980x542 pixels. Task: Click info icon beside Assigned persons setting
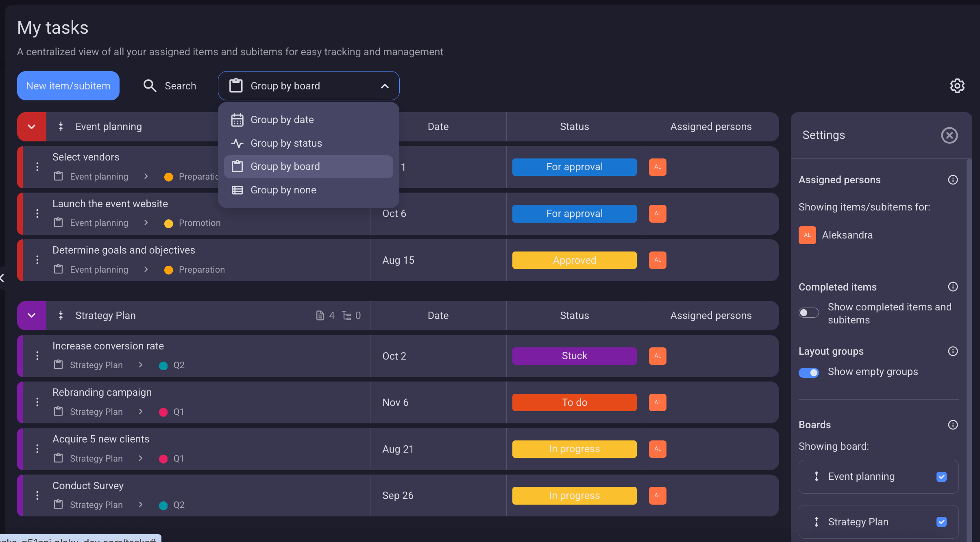click(x=953, y=180)
